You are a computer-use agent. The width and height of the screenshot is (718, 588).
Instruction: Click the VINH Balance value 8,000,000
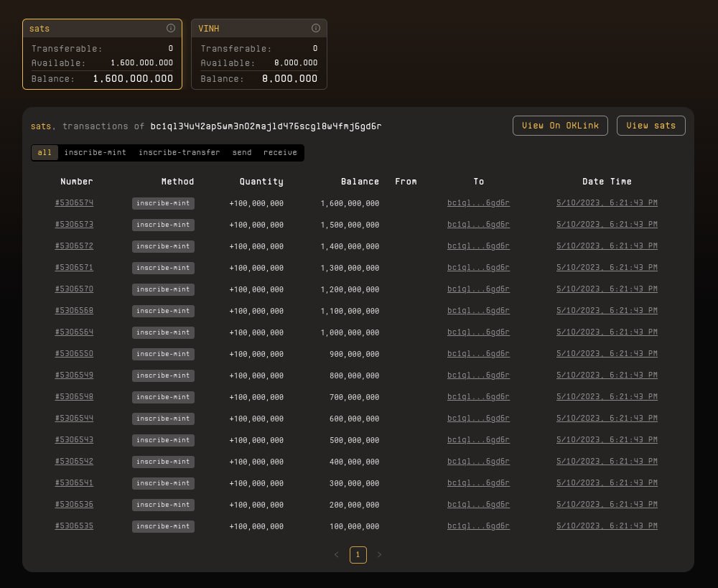pyautogui.click(x=289, y=79)
